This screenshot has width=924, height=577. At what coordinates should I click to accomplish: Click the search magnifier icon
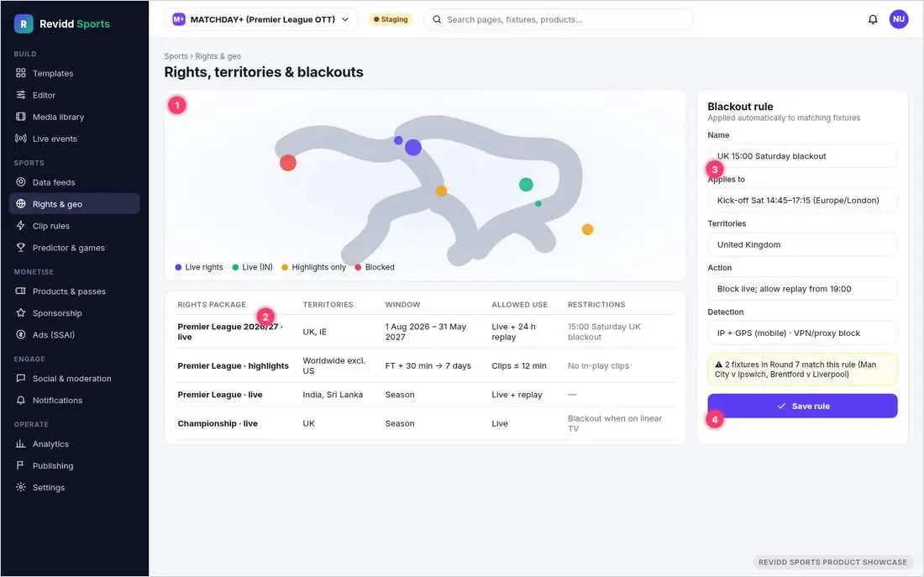coord(437,19)
